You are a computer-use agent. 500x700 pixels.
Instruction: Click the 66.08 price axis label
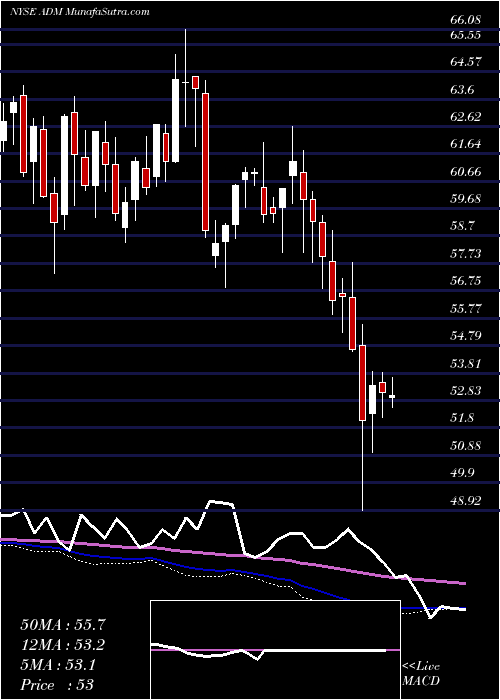[x=466, y=21]
